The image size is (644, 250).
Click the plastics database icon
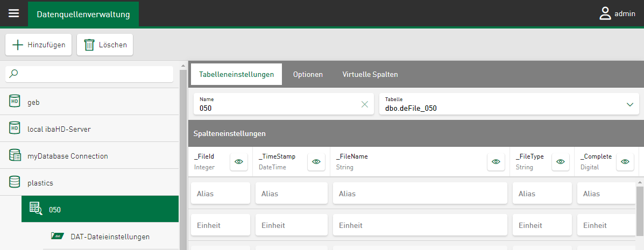(15, 182)
